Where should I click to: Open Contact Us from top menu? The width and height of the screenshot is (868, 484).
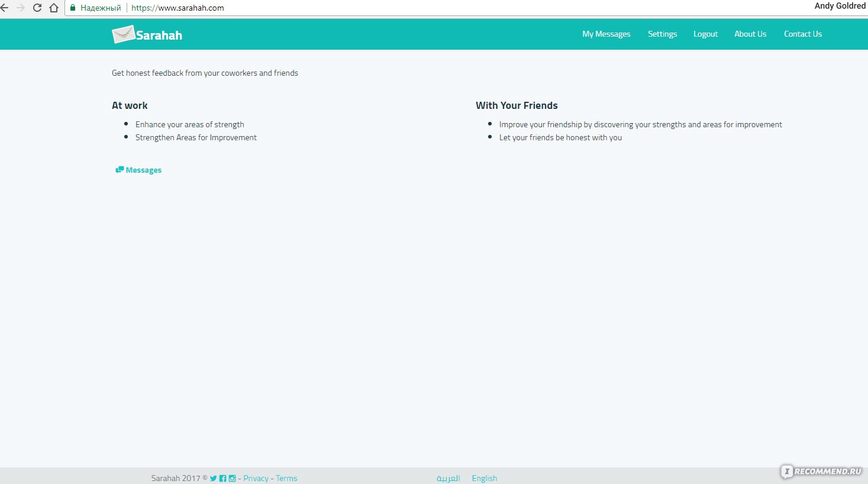pos(803,34)
